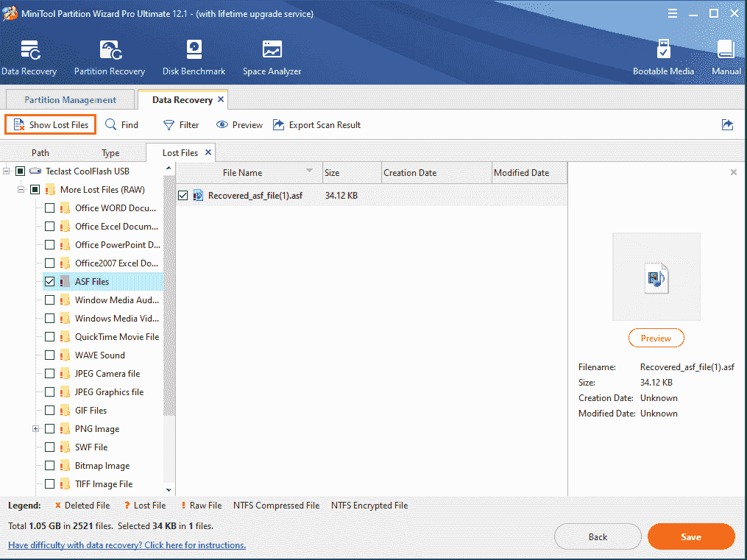Click the QuickTime Movie File folder icon
Image resolution: width=747 pixels, height=560 pixels.
click(x=65, y=337)
